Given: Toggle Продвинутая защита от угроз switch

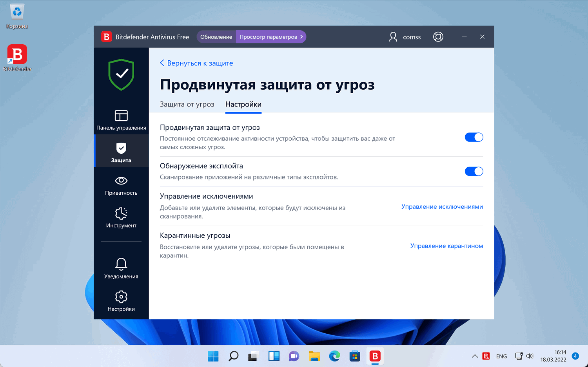Looking at the screenshot, I should tap(474, 137).
